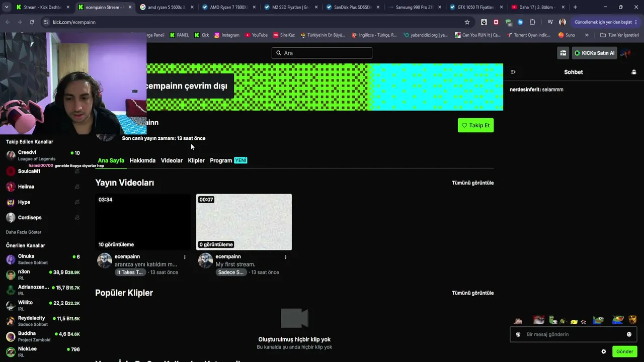The width and height of the screenshot is (644, 362).
Task: Open chat settings gear
Action: point(604,351)
